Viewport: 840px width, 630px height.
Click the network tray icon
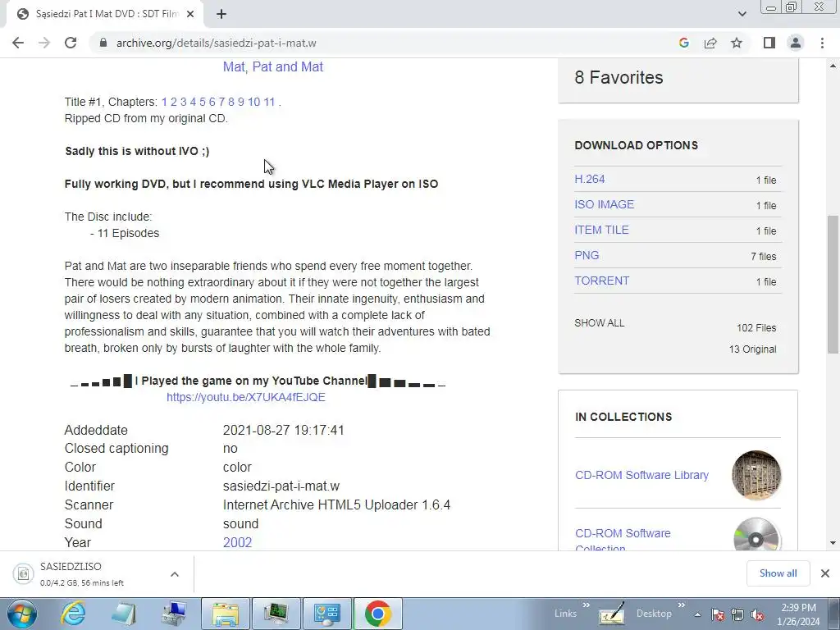coord(737,615)
